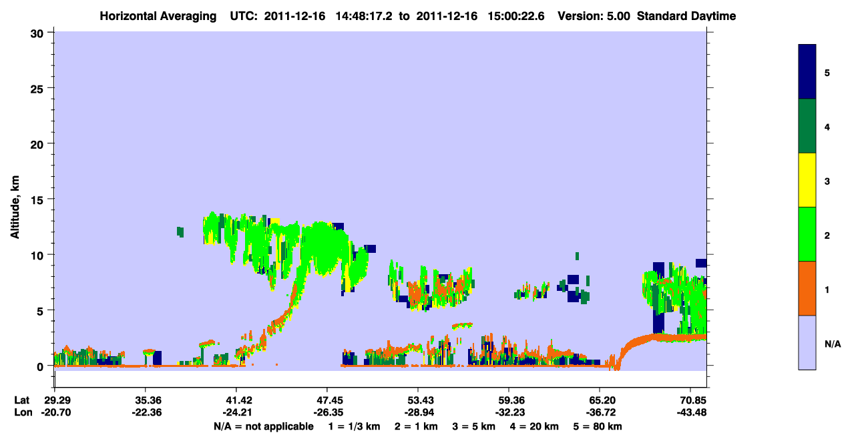Image resolution: width=868 pixels, height=445 pixels.
Task: Click longitude value -28.94
Action: (418, 412)
